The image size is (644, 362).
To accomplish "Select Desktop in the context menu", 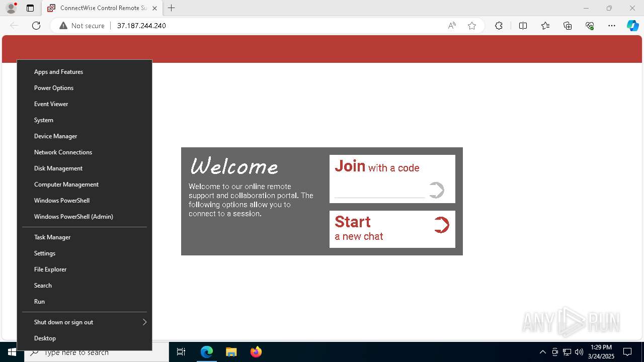I will tap(85, 338).
